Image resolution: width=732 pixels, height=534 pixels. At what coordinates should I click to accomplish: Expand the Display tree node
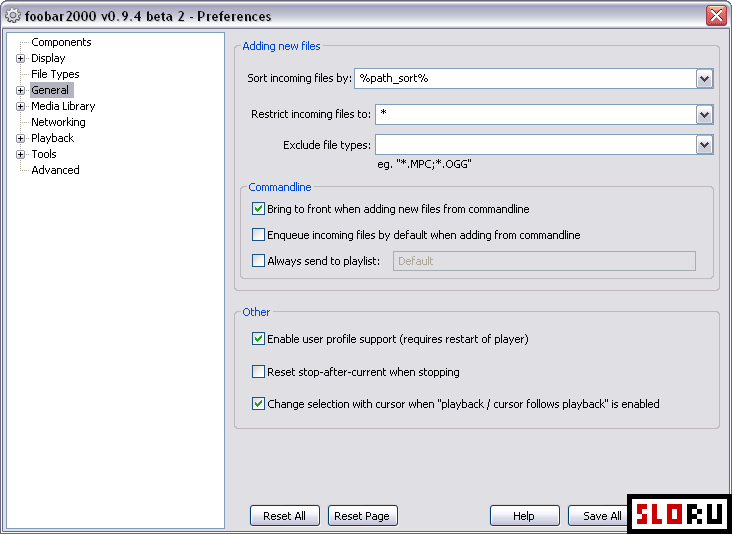[x=20, y=59]
